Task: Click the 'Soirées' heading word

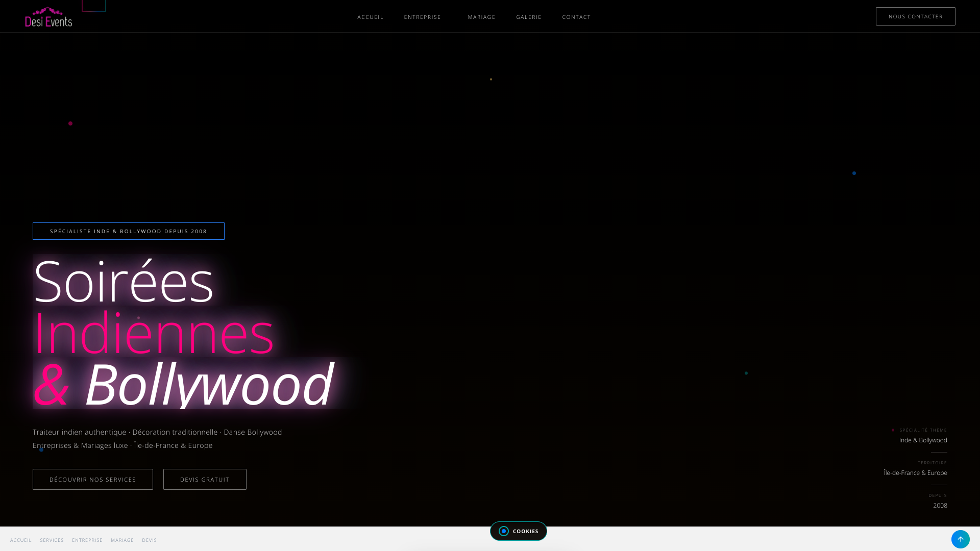Action: point(124,281)
